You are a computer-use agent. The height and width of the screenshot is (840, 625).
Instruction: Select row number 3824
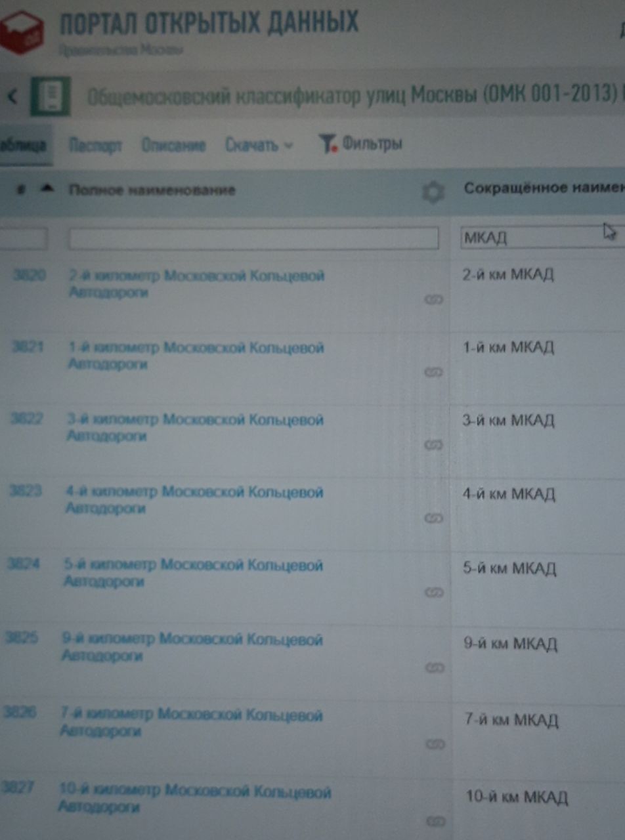coord(22,564)
